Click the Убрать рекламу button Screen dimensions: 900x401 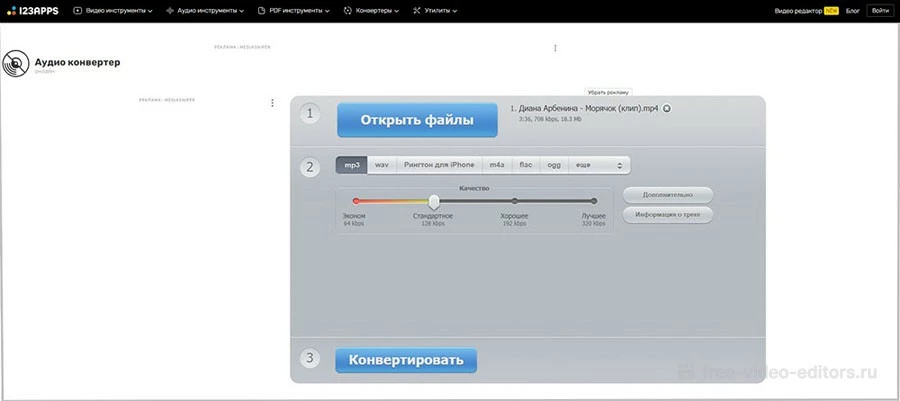[x=608, y=92]
